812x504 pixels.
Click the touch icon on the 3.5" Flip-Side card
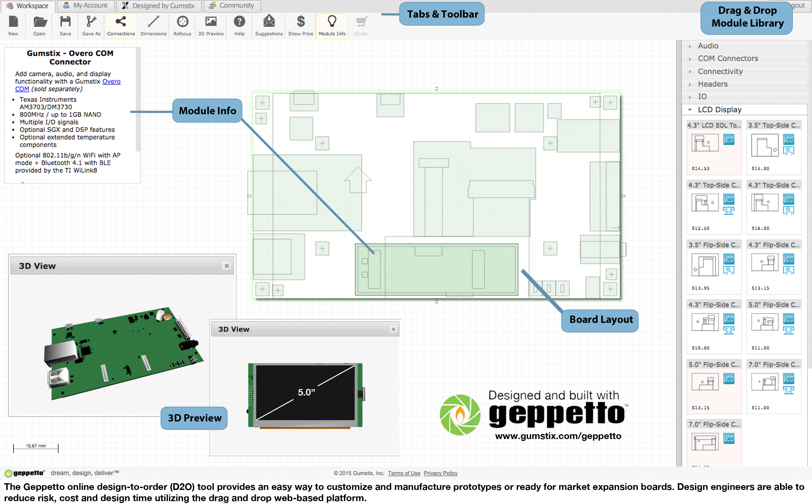coord(729,271)
